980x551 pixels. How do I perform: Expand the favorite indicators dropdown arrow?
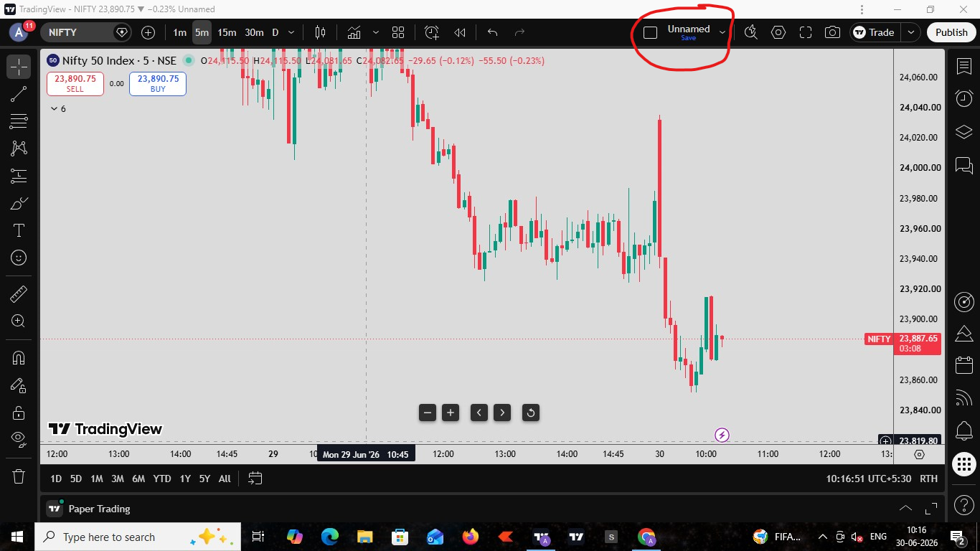(375, 32)
